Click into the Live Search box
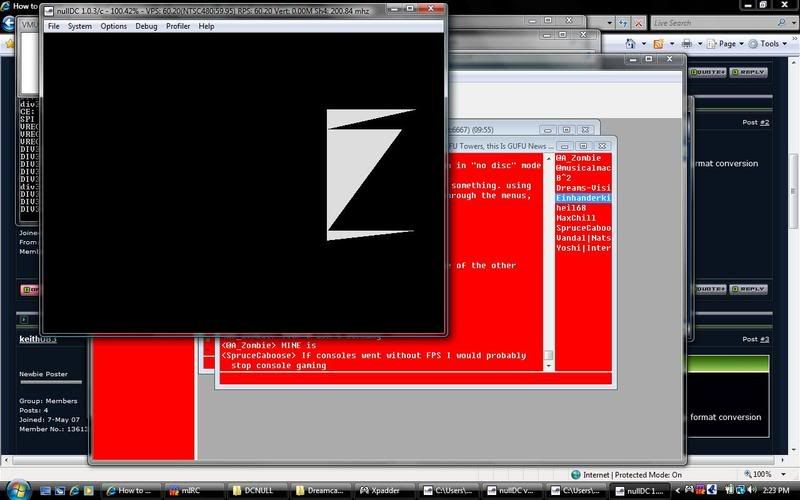Viewport: 800px width, 500px height. pos(713,23)
